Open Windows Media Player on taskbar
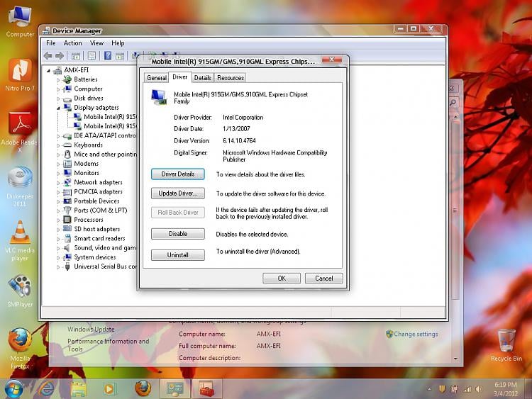The width and height of the screenshot is (532, 399). [x=109, y=389]
